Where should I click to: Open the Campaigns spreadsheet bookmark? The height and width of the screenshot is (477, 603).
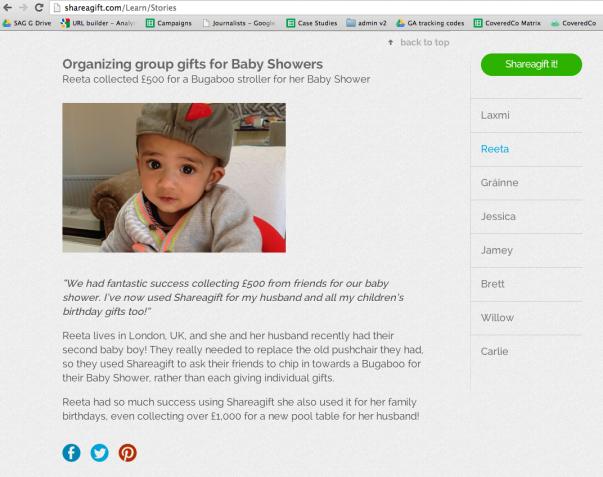coord(169,23)
